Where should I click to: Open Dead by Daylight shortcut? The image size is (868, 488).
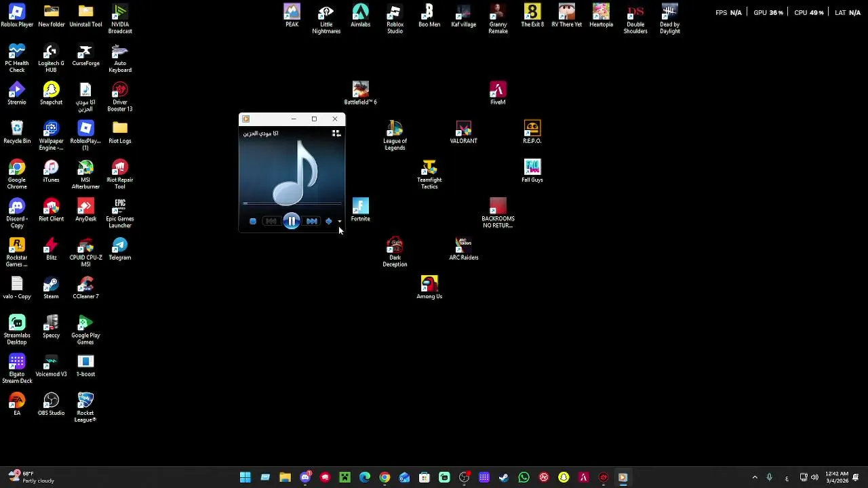(670, 19)
